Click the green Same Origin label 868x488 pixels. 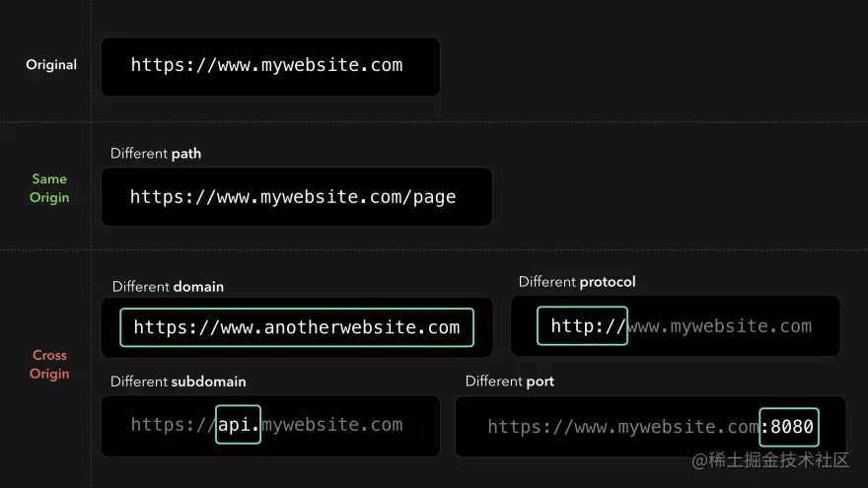click(49, 188)
